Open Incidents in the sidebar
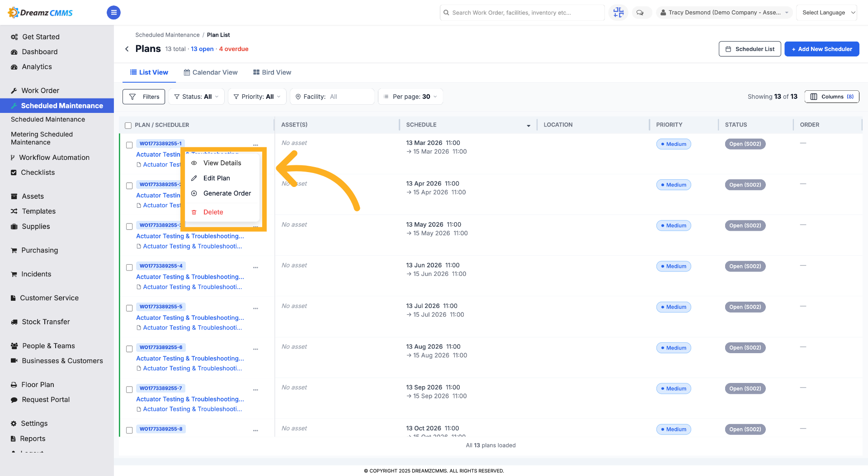The width and height of the screenshot is (868, 476). coord(36,274)
